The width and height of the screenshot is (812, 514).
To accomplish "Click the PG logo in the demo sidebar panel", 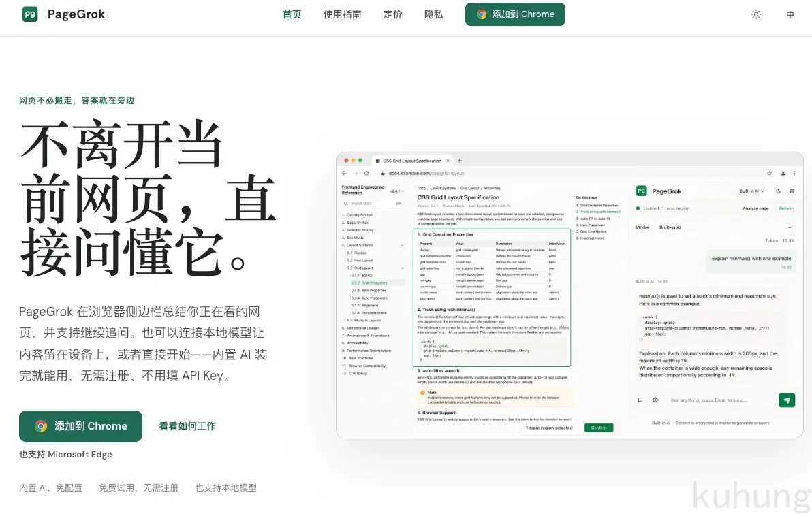I will 641,191.
